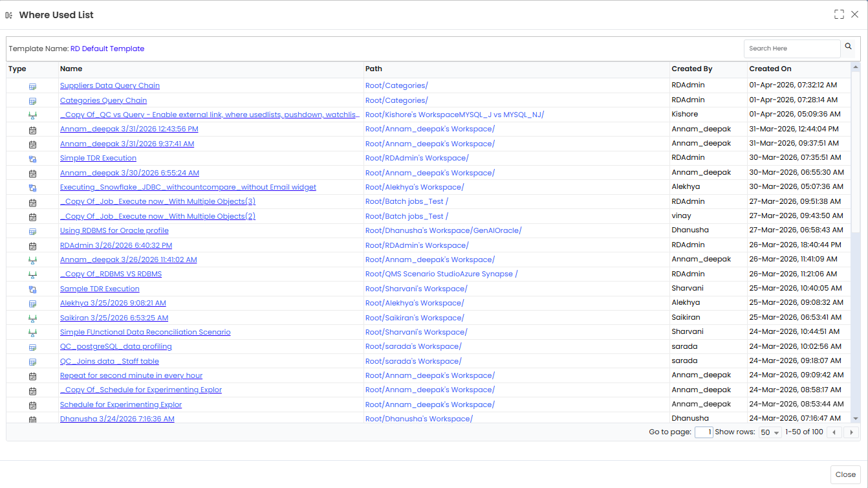Open the Show rows dropdown
Screen dimensions: 868x488
coord(770,432)
